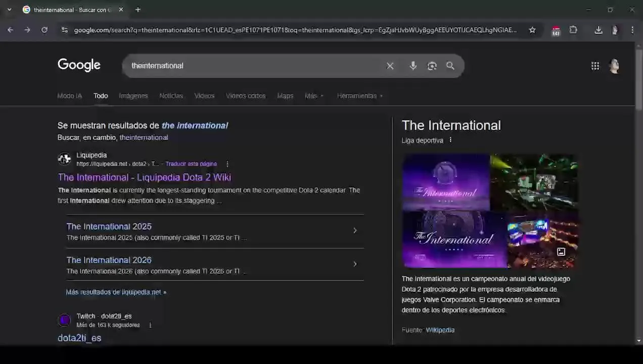Search instead for theinternational

[x=144, y=138]
